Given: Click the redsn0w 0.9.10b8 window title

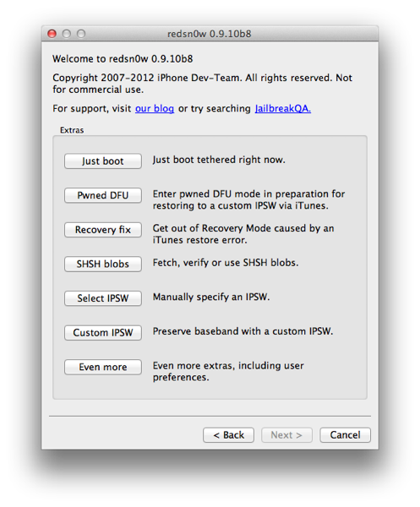Looking at the screenshot, I should tap(210, 34).
